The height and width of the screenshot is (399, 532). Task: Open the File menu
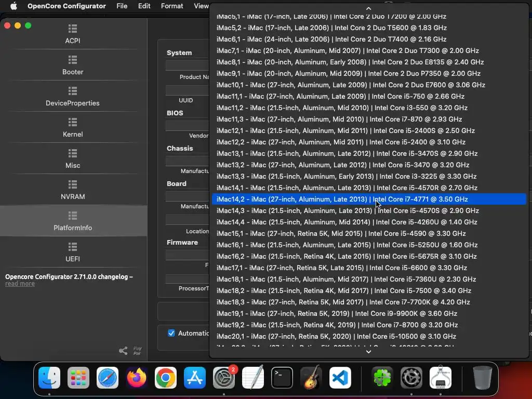122,6
